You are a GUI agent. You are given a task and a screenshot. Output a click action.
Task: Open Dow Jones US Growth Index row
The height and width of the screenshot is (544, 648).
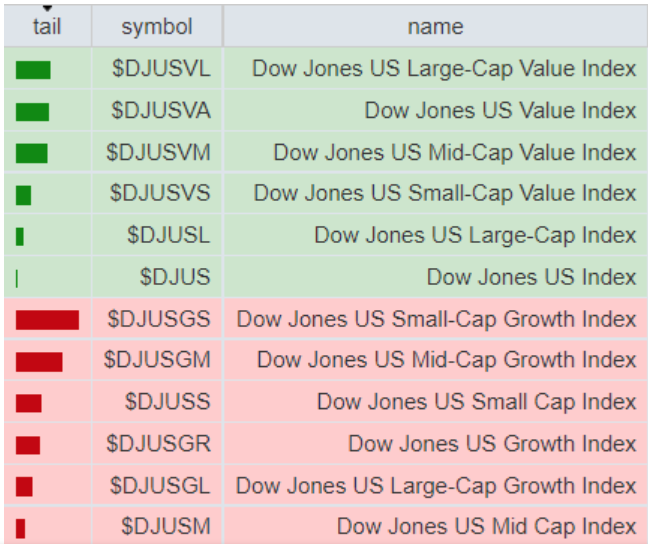(x=492, y=444)
